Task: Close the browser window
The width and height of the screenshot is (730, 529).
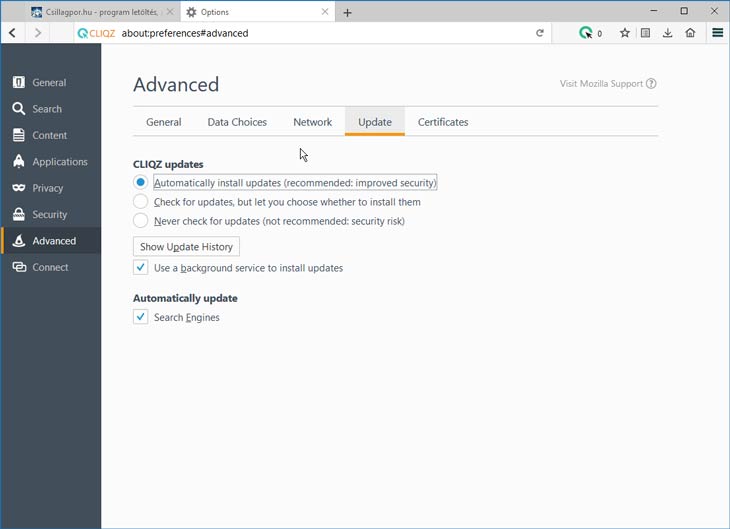Action: tap(714, 10)
